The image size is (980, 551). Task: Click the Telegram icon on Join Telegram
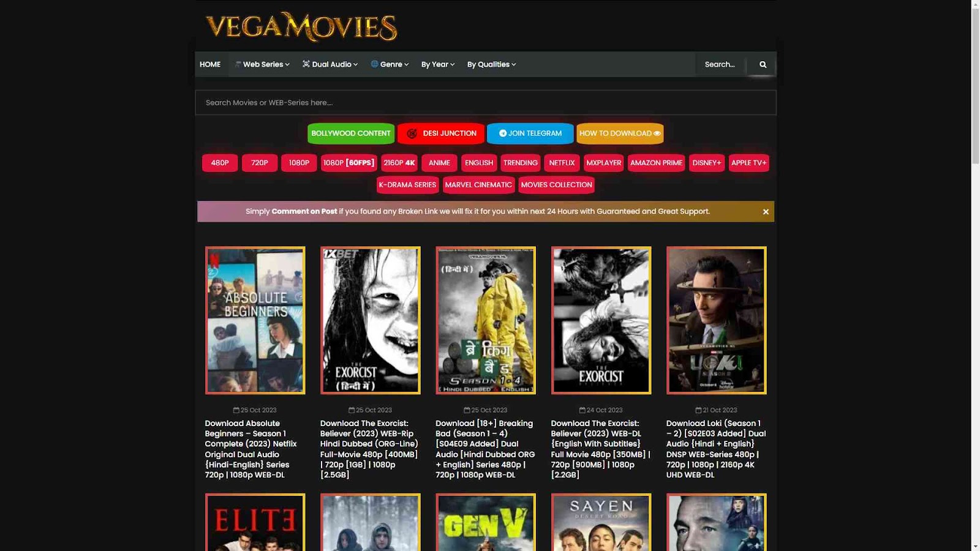point(503,133)
